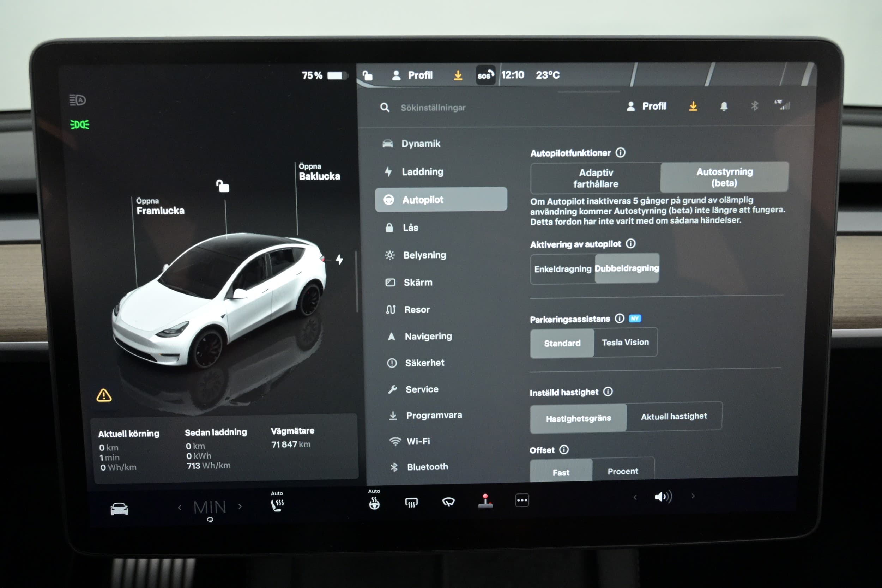
Task: Tap info icon next to Inställd hastighet
Action: 608,392
